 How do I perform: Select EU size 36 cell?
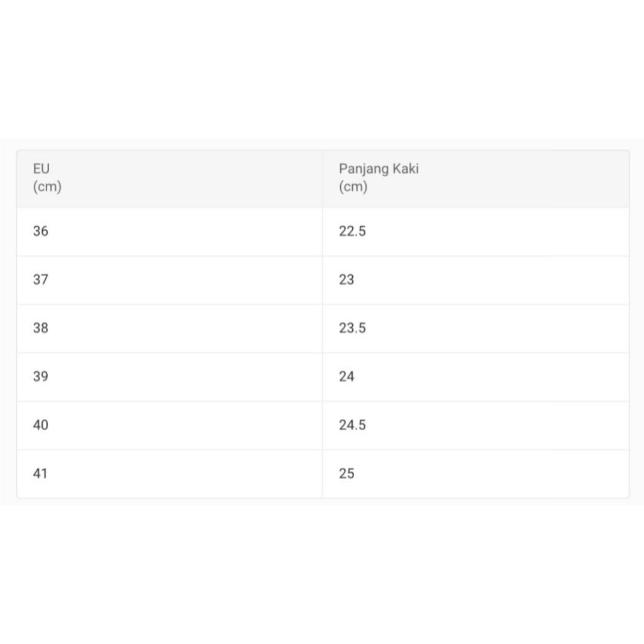pos(41,231)
